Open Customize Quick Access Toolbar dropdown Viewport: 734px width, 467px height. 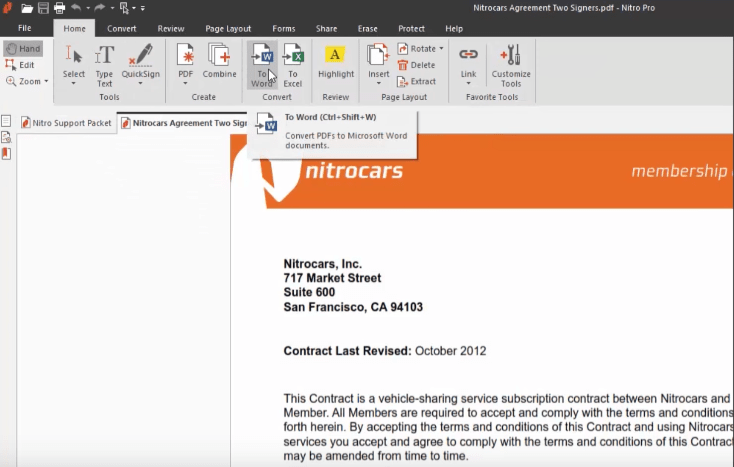coord(143,8)
